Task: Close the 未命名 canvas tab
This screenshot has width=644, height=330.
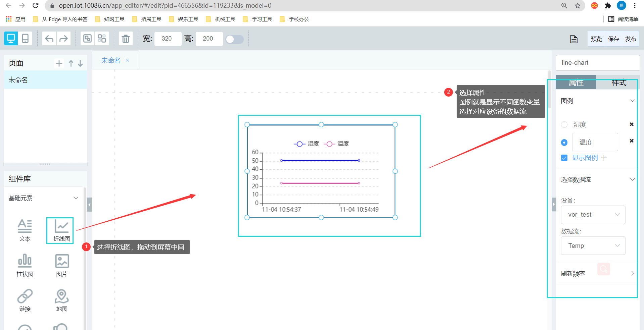Action: (x=128, y=60)
